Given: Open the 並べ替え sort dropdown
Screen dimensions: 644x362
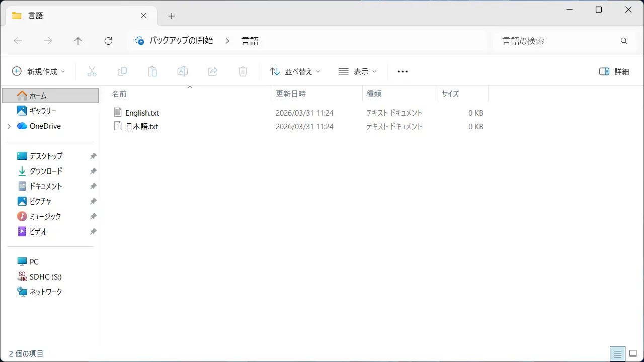Looking at the screenshot, I should (x=295, y=71).
